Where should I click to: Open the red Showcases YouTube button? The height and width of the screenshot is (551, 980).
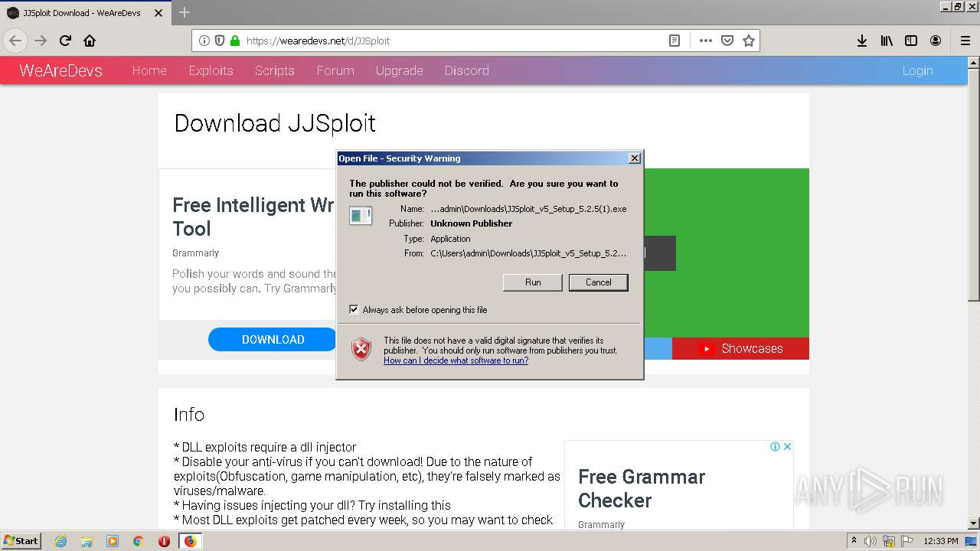pos(740,348)
